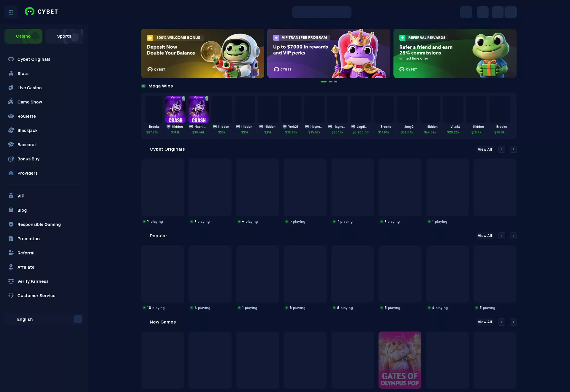
Task: Open the Popular game with 3 playing
Action: click(x=495, y=274)
